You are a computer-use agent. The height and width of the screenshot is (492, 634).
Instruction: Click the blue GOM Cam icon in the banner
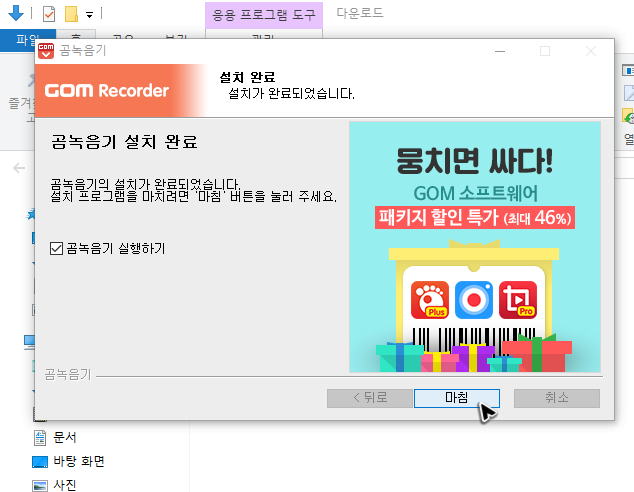point(474,300)
